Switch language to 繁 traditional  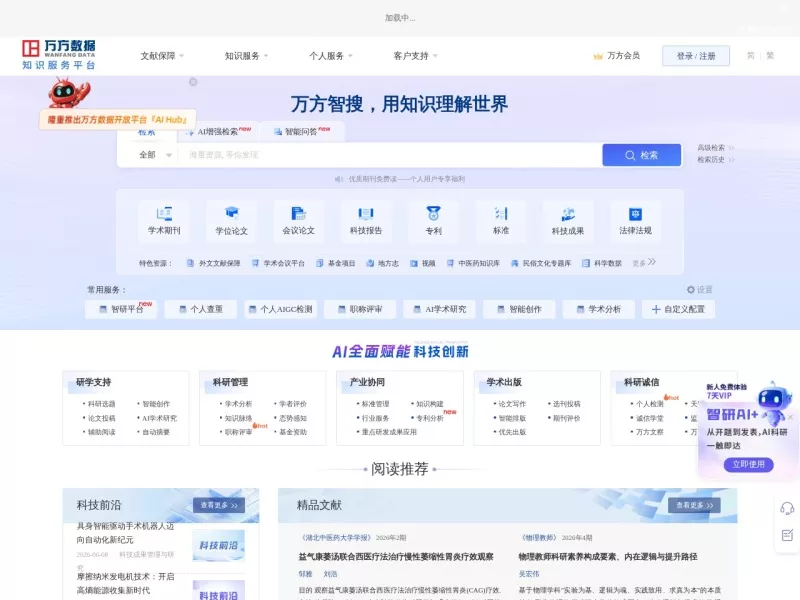770,56
